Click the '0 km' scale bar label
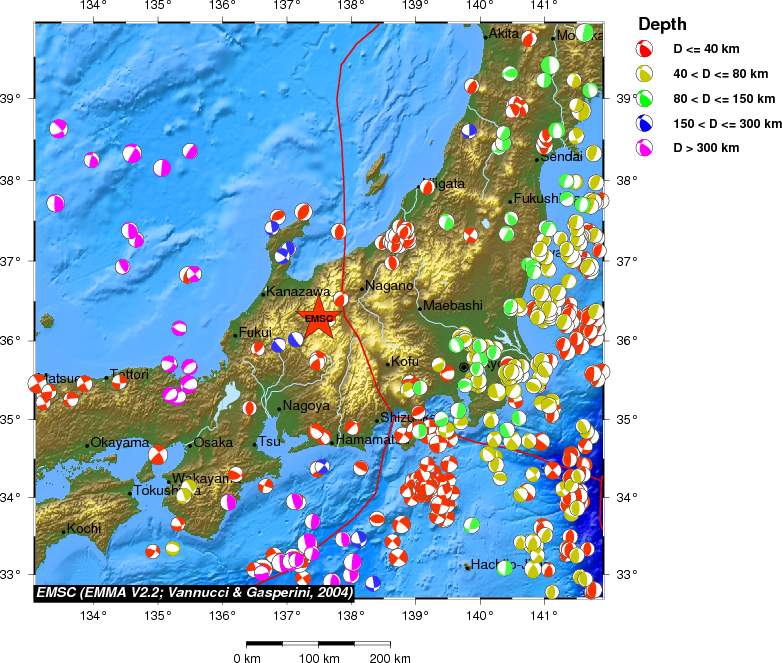 click(x=247, y=658)
